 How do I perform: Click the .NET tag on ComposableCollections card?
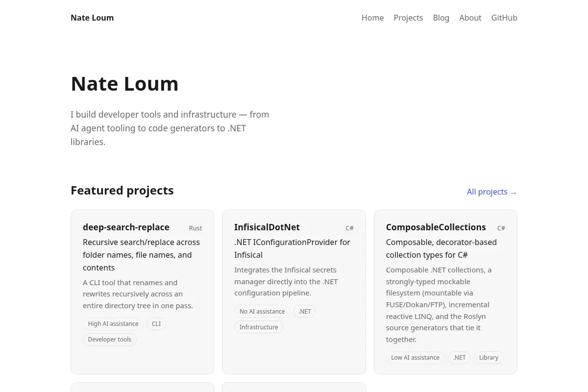(x=459, y=358)
